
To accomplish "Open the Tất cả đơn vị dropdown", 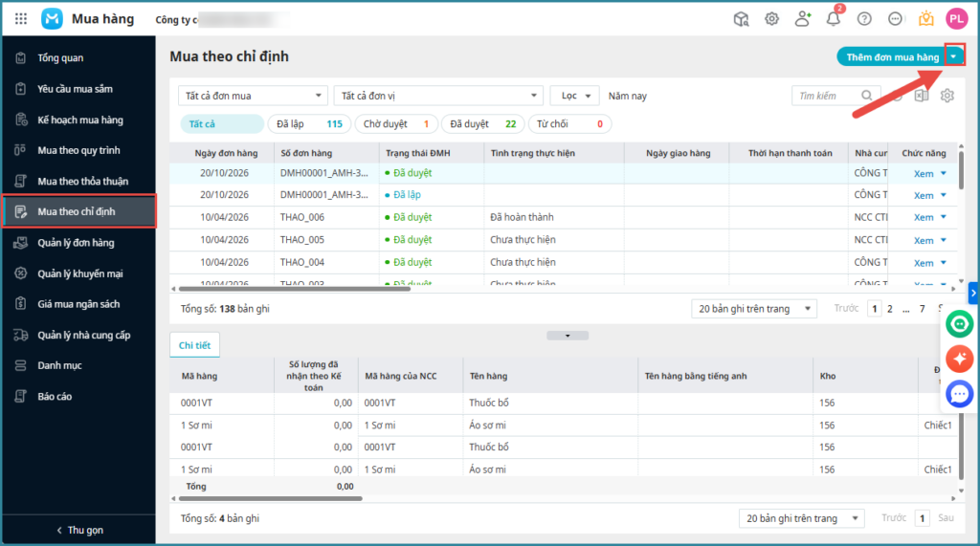I will click(x=438, y=96).
